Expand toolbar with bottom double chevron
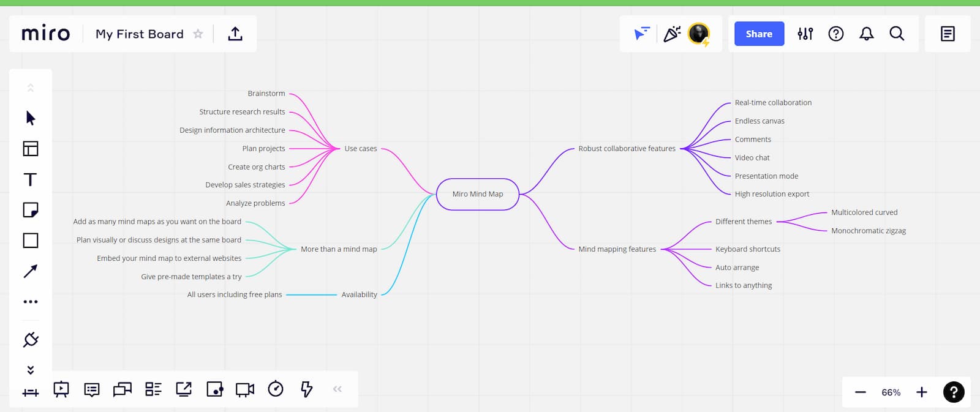The width and height of the screenshot is (980, 412). point(31,370)
